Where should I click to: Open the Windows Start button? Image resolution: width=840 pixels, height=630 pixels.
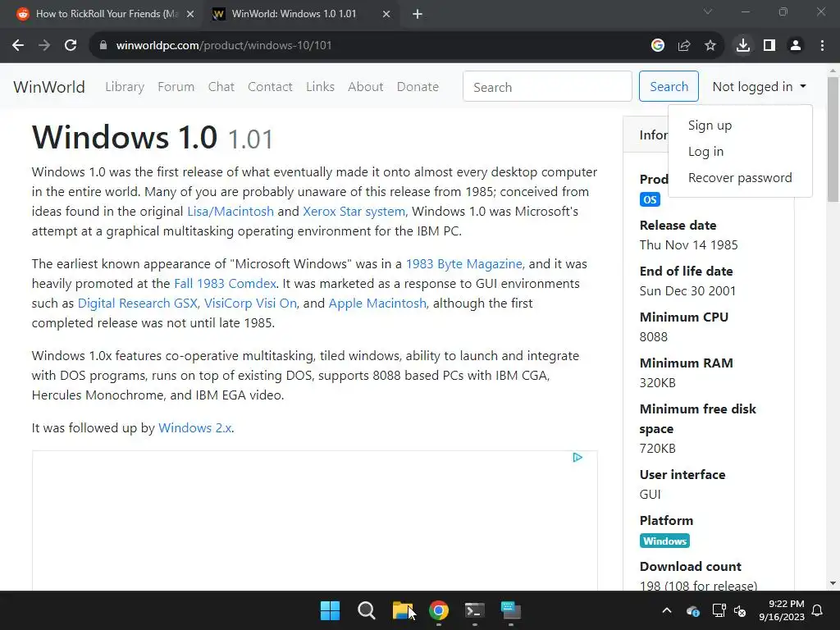(330, 610)
